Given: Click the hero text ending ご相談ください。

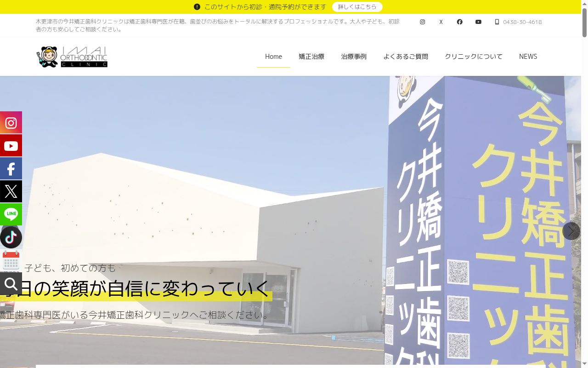Looking at the screenshot, I should [x=235, y=315].
